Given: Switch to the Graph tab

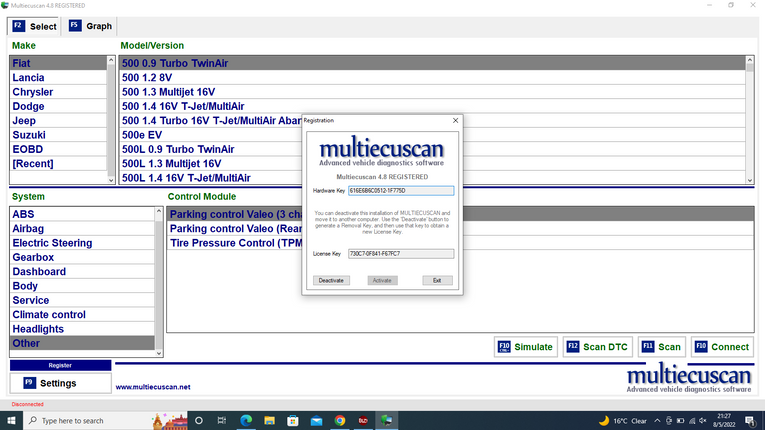Looking at the screenshot, I should (x=90, y=26).
